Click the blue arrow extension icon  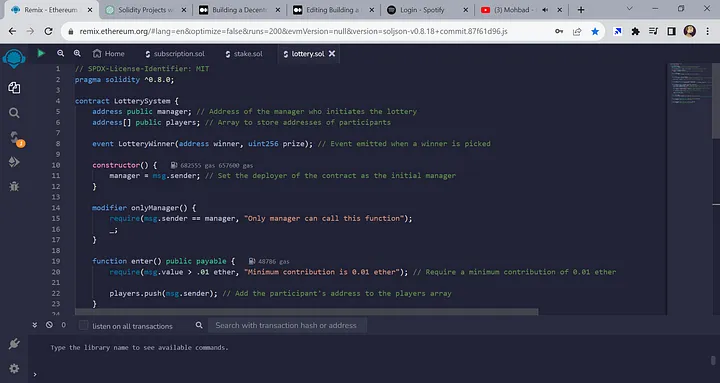tap(618, 31)
